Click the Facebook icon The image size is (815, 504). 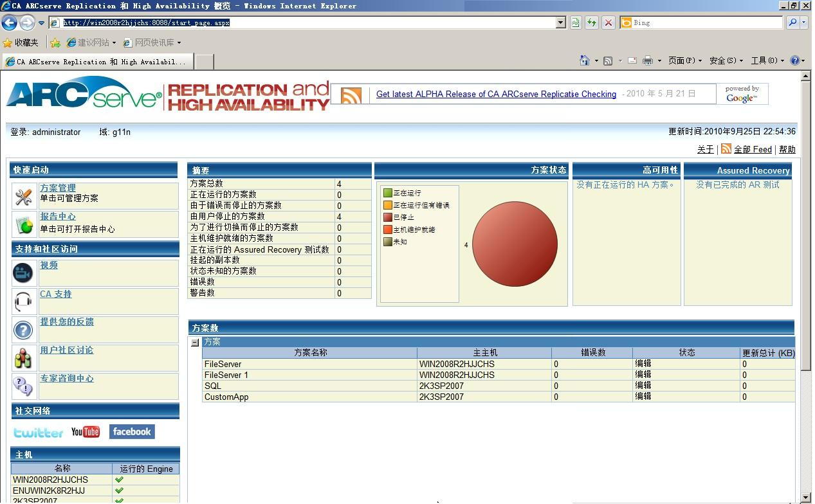(131, 431)
